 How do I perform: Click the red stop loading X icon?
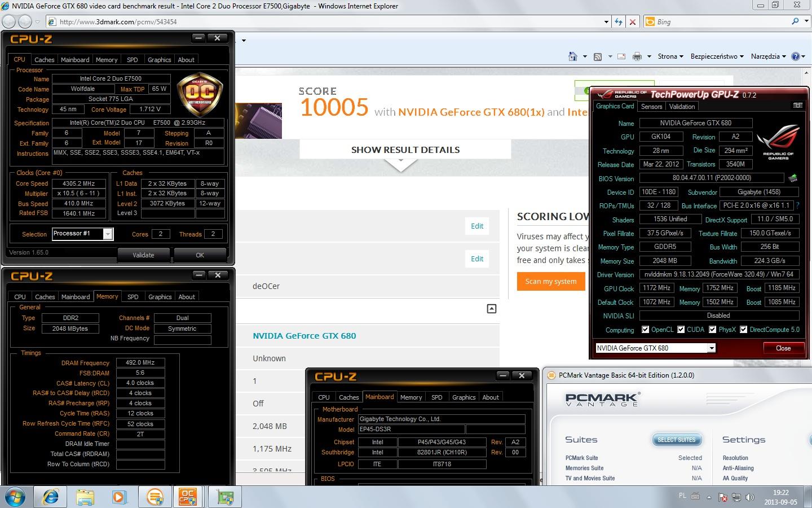(x=633, y=22)
